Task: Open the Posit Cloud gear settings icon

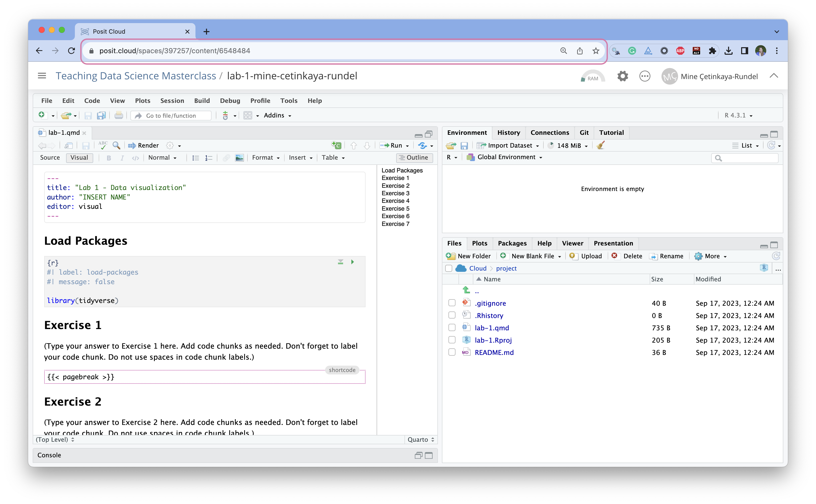Action: [x=623, y=76]
